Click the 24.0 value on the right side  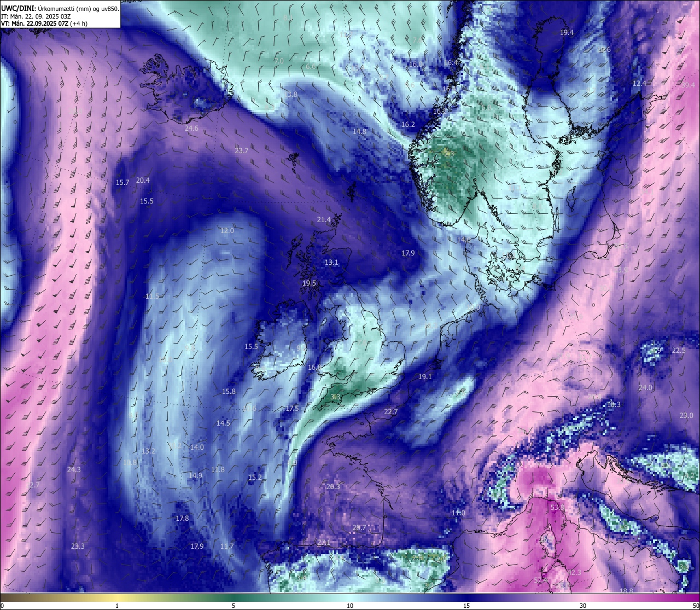pyautogui.click(x=645, y=388)
